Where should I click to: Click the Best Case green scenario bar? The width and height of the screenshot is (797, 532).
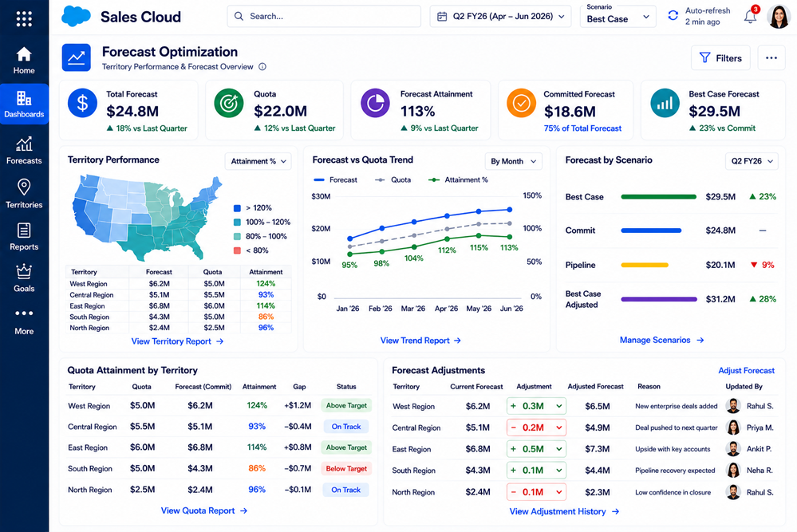click(659, 197)
